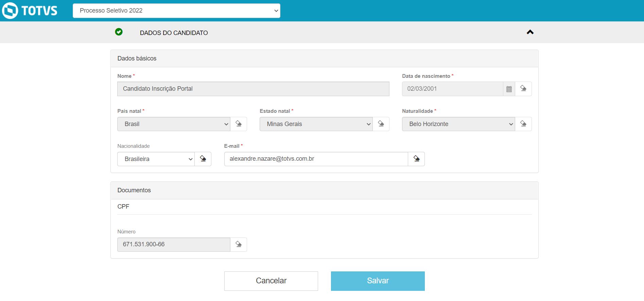This screenshot has width=644, height=301.
Task: Clear Estado natal with eraser icon
Action: pos(381,124)
